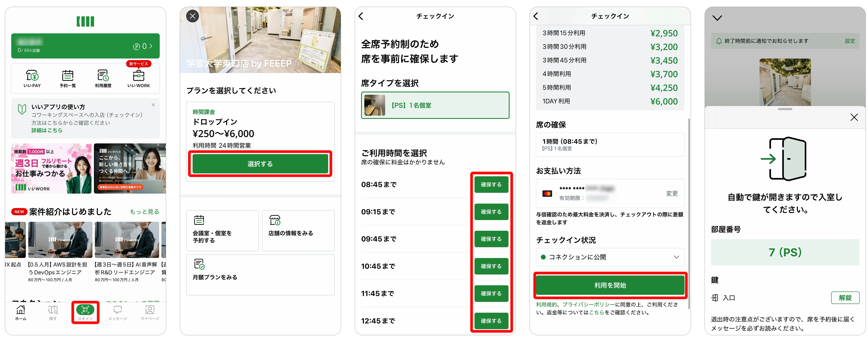This screenshot has width=868, height=342.
Task: Go back from seat selection チェックイン screen
Action: click(361, 16)
